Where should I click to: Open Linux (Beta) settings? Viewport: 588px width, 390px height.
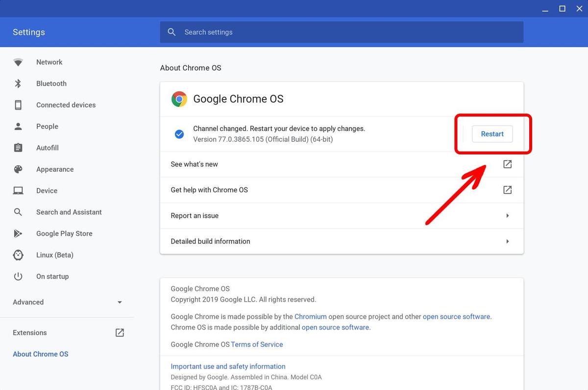pyautogui.click(x=55, y=255)
